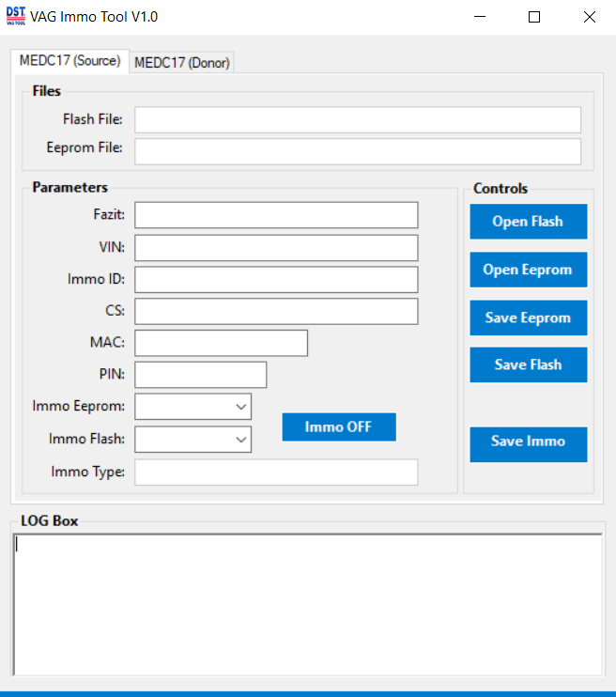This screenshot has height=697, width=616.
Task: Maximize the VAG Immo Tool window
Action: (534, 17)
